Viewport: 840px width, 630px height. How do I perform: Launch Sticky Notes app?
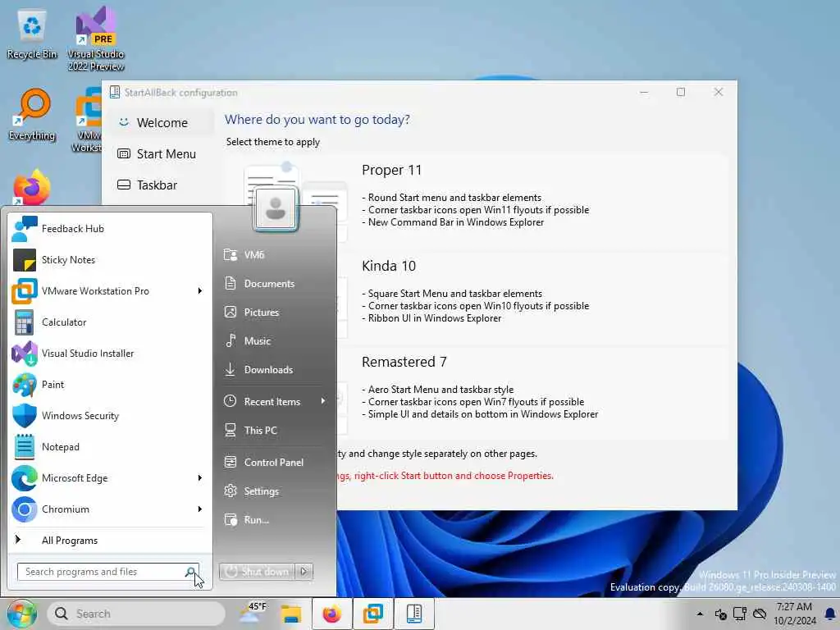(110, 260)
